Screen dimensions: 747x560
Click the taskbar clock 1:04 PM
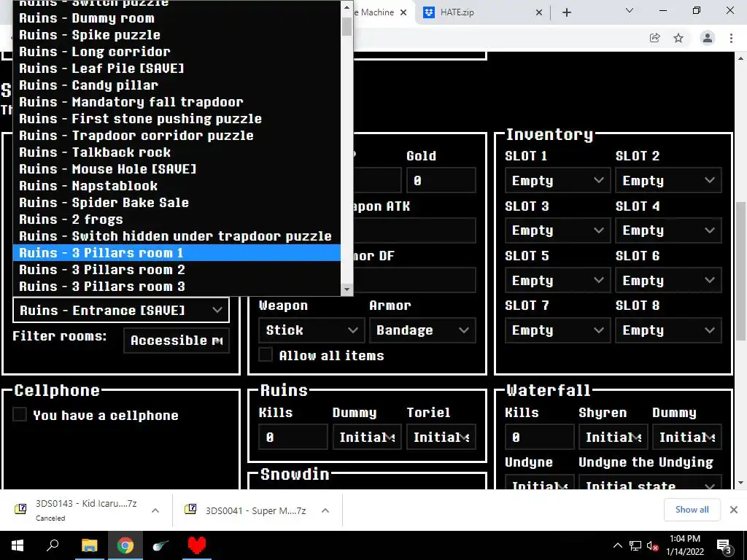point(684,545)
